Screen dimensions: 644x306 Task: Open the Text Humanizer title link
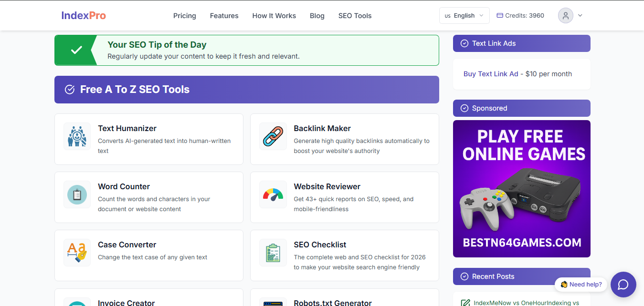(127, 128)
